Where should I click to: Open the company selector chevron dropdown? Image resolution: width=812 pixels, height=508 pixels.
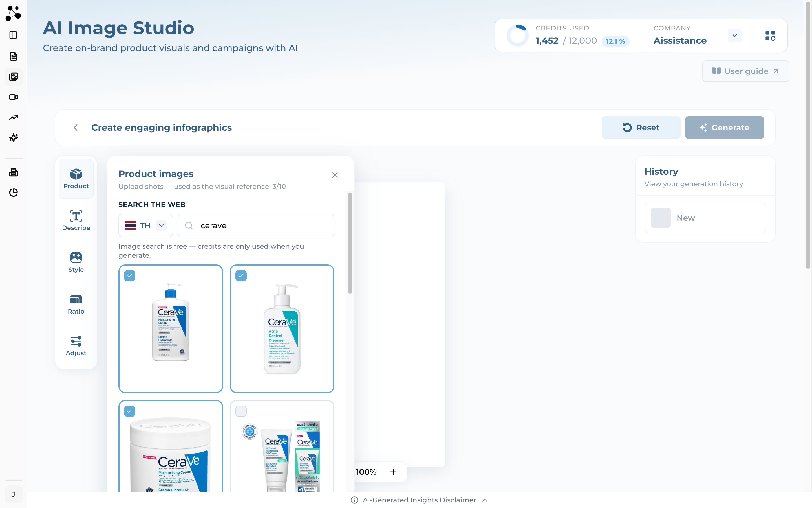[x=734, y=36]
